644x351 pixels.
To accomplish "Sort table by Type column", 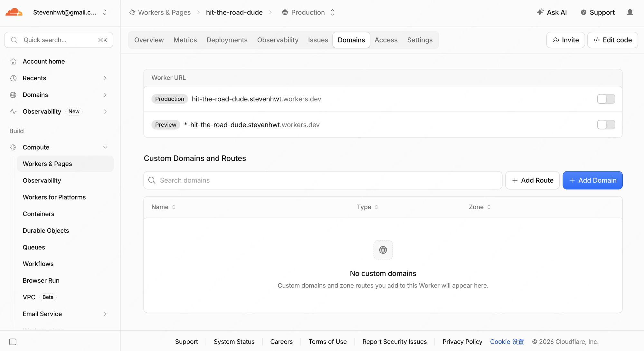I will click(368, 207).
